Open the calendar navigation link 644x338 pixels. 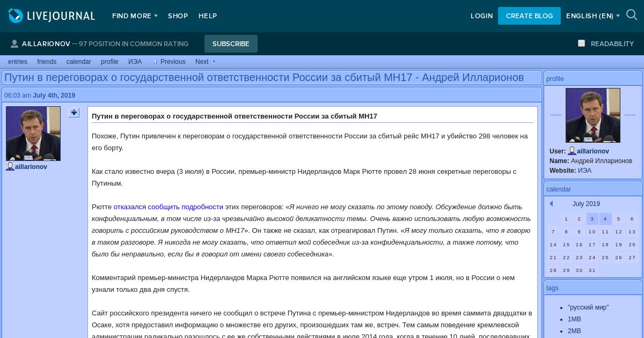[79, 62]
